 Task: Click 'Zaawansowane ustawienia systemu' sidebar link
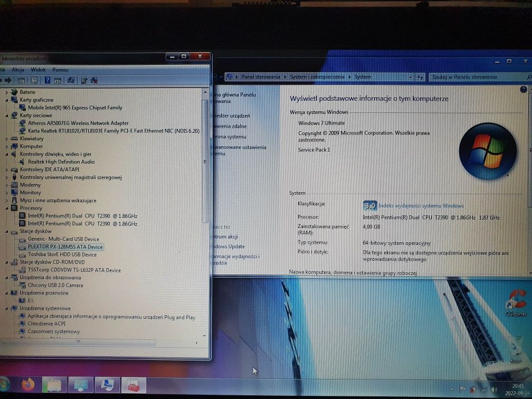240,150
